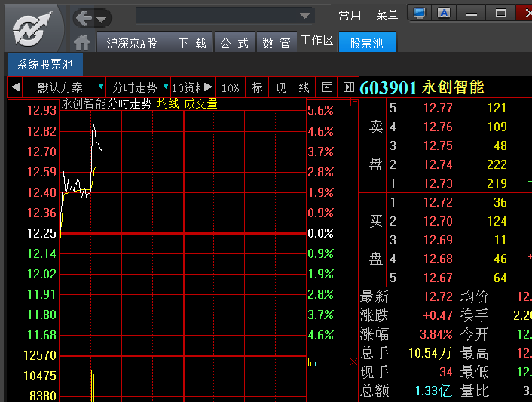Open the 分时走势 chart type dropdown
This screenshot has height=402, width=532.
(166, 87)
